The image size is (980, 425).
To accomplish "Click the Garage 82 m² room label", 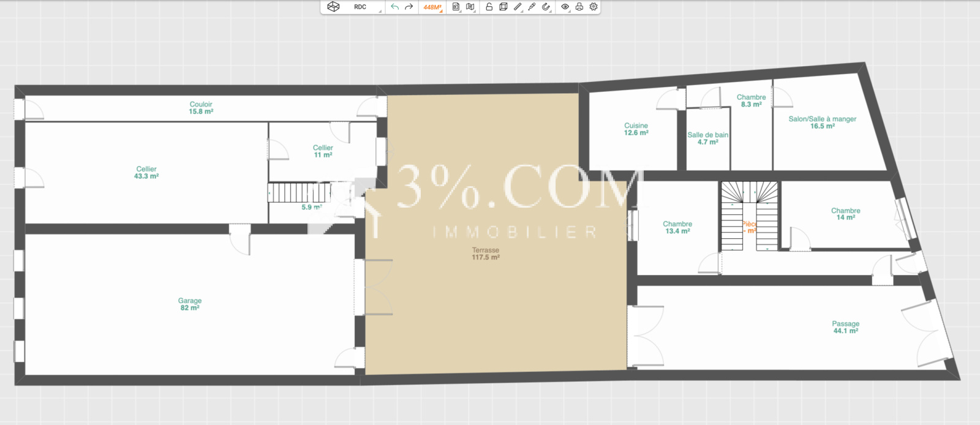I will 189,304.
